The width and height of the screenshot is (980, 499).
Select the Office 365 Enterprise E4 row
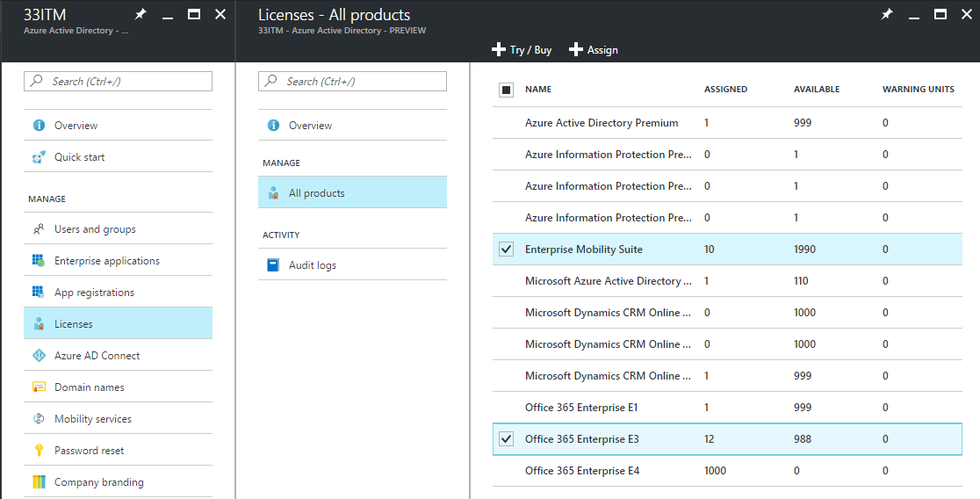pyautogui.click(x=727, y=471)
